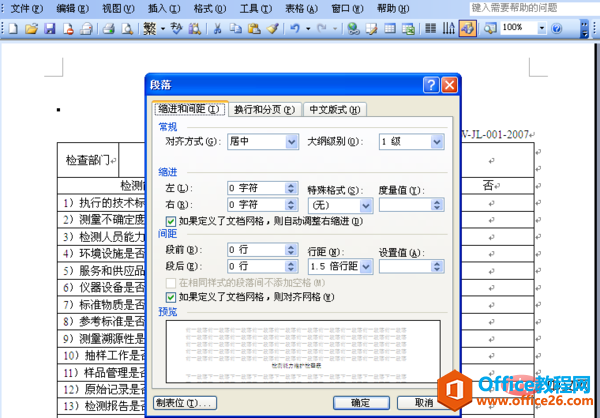Copy the selection with the copy icon
This screenshot has height=418, width=600.
coord(236,29)
